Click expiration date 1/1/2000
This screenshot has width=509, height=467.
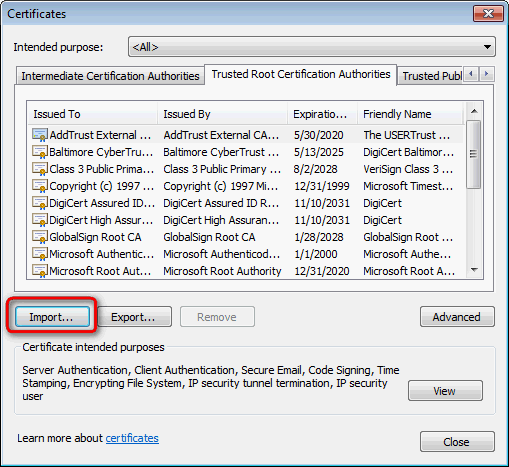[x=316, y=254]
